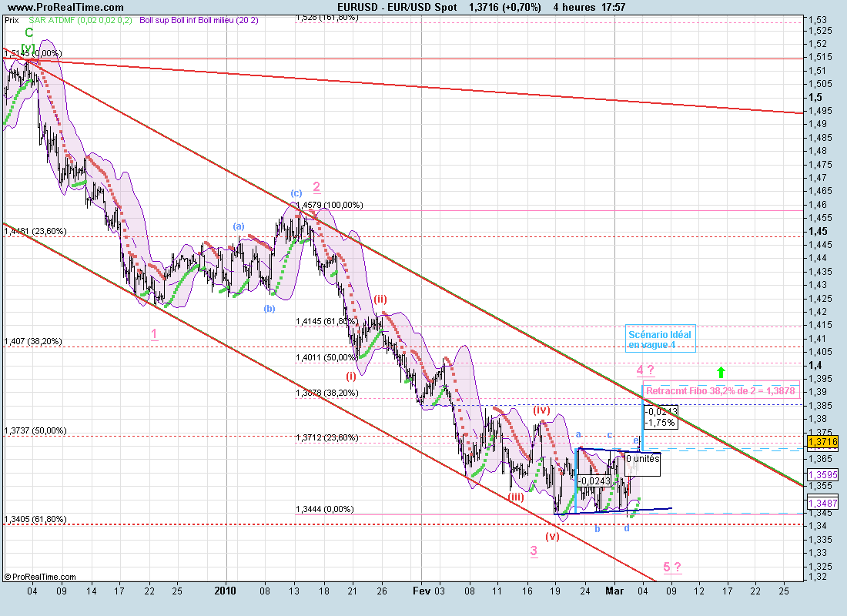Click the 'Fev' month label on date axis
Image resolution: width=847 pixels, height=616 pixels.
tap(421, 591)
